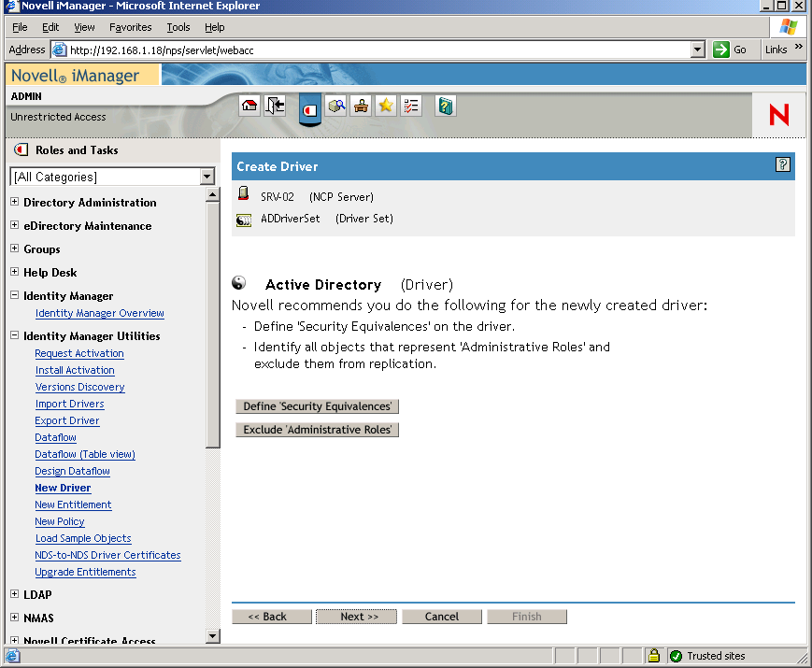Open the Import Drivers link

(69, 404)
